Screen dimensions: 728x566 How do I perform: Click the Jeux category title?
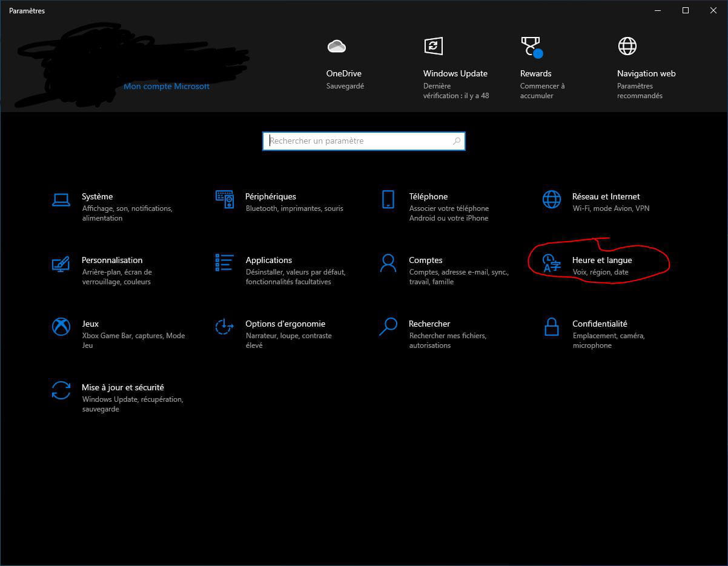90,324
